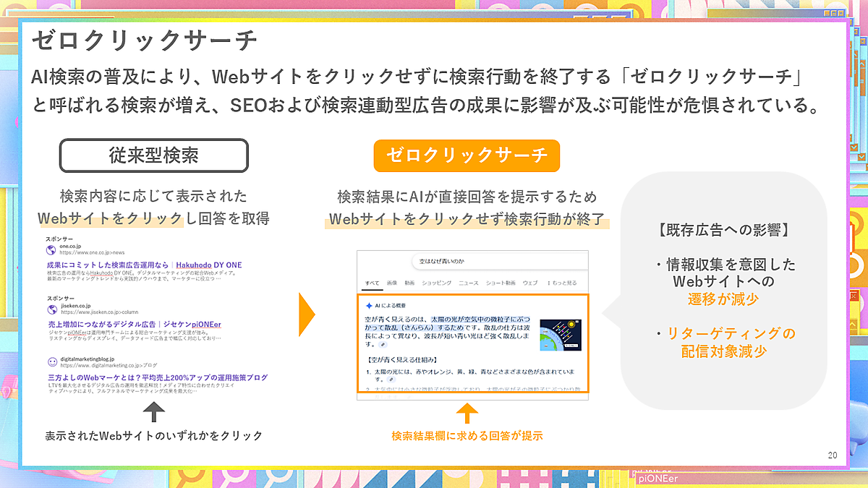868x488 pixels.
Task: Click the caption 表示されたWebサイトのいずれかをクリック
Action: tap(153, 436)
